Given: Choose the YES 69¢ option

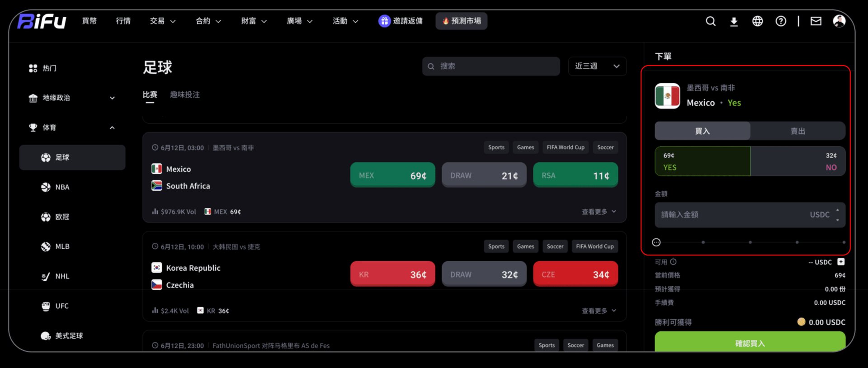Looking at the screenshot, I should 703,161.
